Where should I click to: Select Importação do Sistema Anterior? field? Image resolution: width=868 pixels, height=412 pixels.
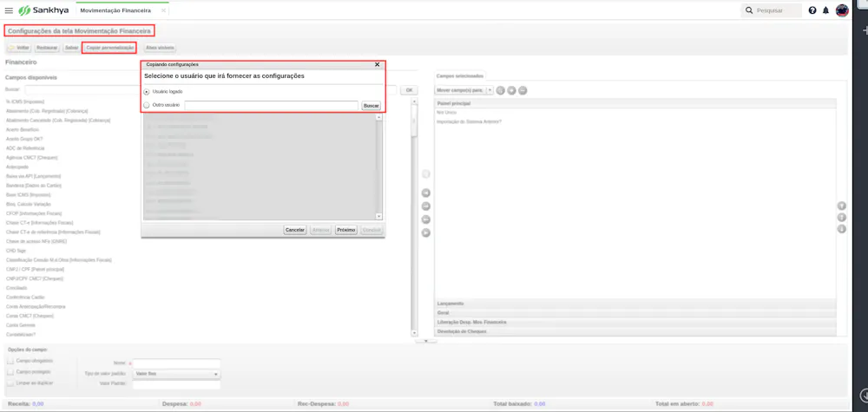(469, 121)
